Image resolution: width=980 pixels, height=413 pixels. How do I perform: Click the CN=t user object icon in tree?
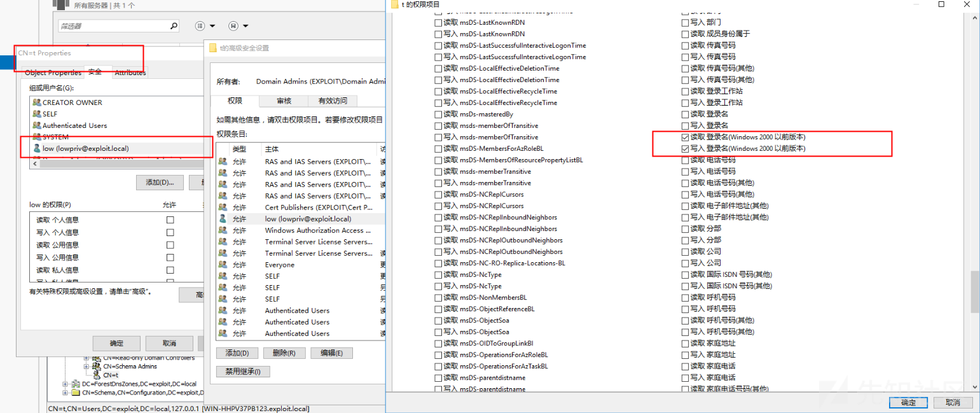click(x=97, y=375)
